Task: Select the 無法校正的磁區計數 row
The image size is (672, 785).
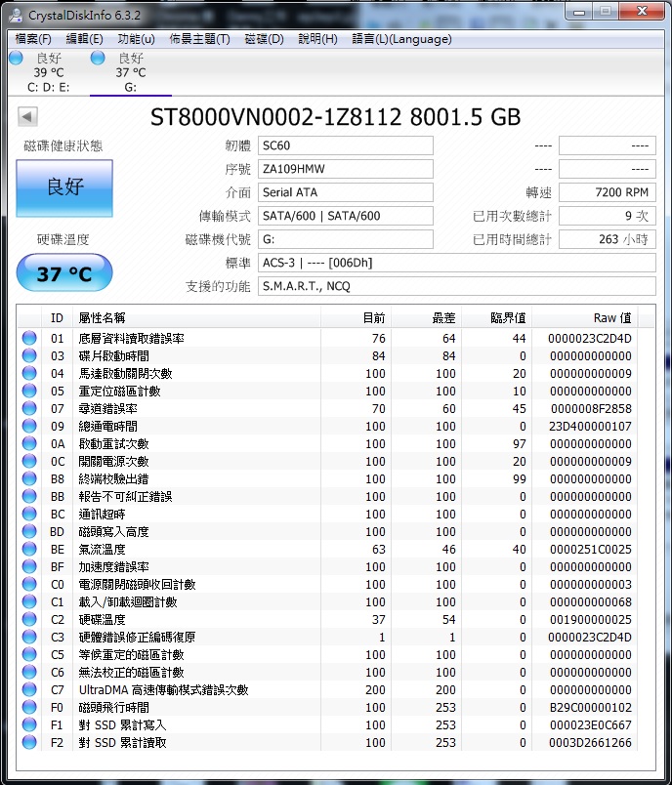Action: tap(329, 672)
